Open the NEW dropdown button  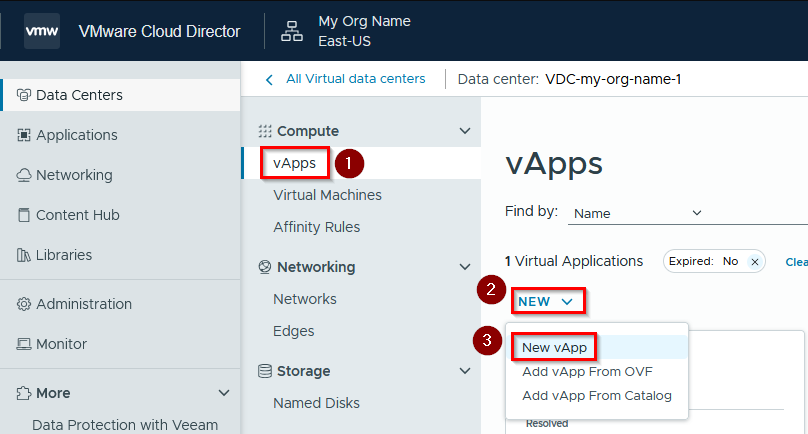pyautogui.click(x=548, y=302)
